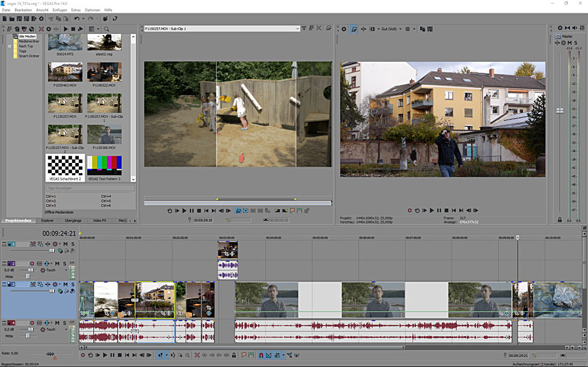This screenshot has width=588, height=367.
Task: Solo audio track 2 with S button
Action: 65,263
